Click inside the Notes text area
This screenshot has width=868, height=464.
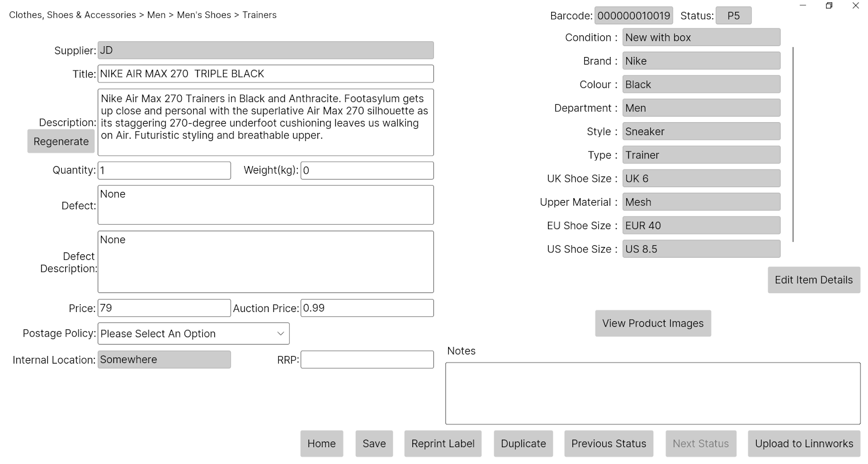pos(652,393)
